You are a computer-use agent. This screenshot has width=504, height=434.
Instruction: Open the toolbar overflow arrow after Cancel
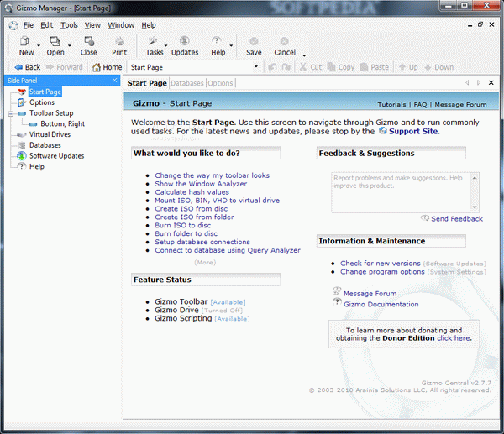pos(304,55)
